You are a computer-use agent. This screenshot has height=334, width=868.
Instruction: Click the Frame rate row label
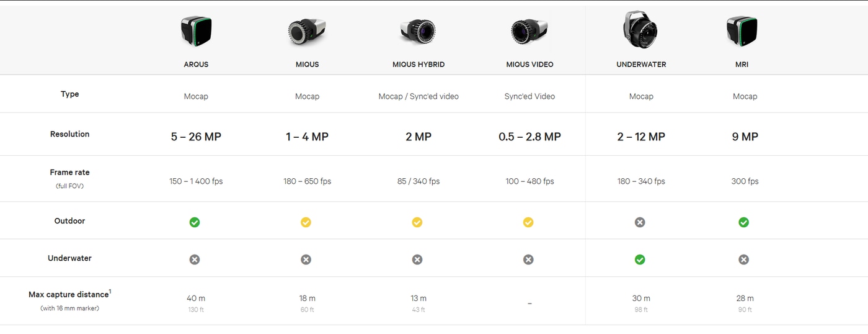pos(70,173)
